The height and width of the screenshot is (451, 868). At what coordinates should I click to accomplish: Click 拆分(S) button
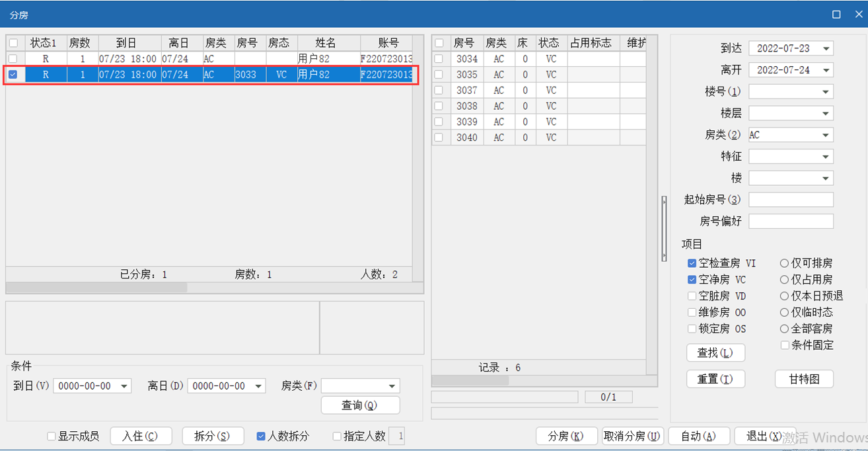212,436
